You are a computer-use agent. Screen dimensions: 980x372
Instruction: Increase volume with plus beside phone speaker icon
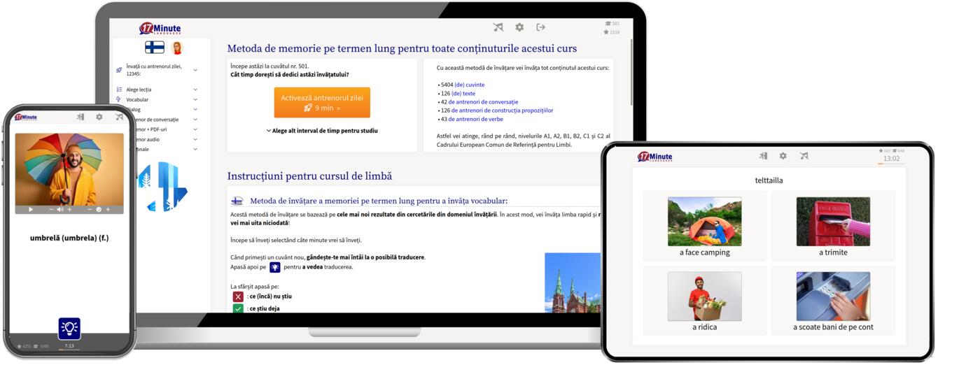(x=69, y=209)
